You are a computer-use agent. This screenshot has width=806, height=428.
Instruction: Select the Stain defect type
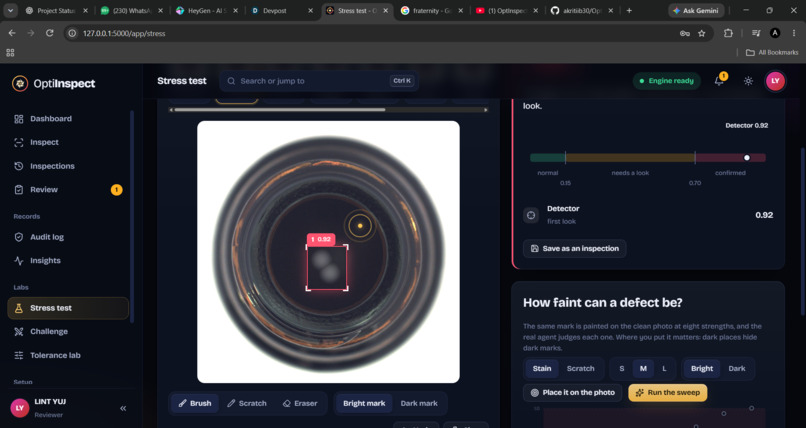(x=542, y=368)
